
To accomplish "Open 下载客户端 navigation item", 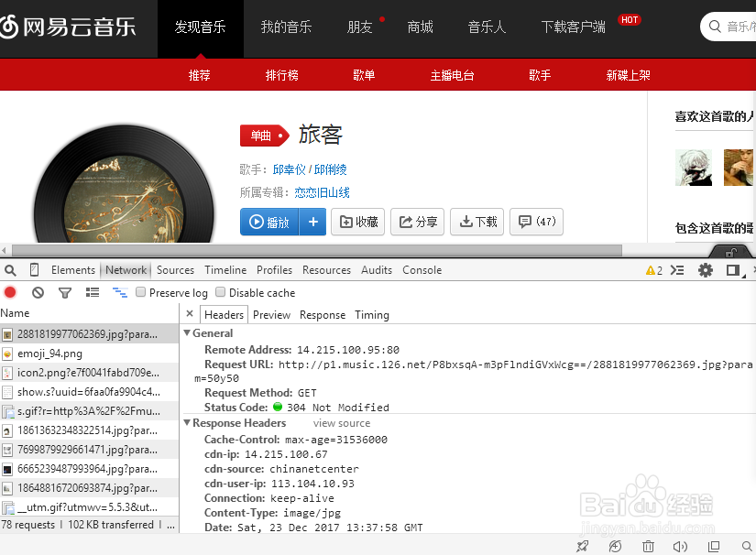I will coord(573,27).
